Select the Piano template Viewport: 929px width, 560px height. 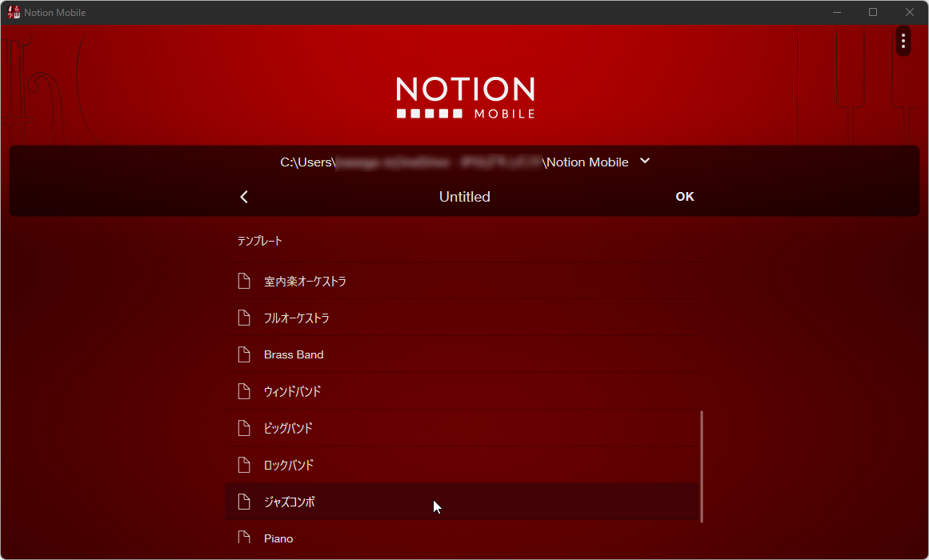coord(462,538)
